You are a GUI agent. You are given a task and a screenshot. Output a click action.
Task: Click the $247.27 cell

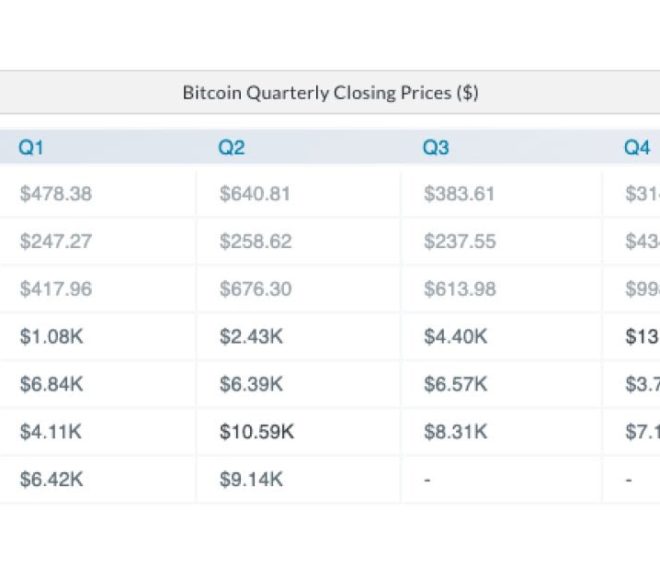coord(56,241)
